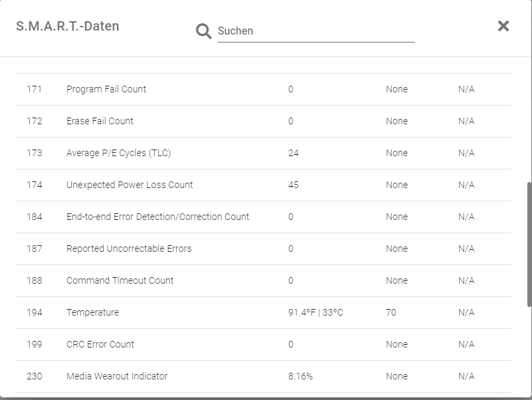Click Average P/E Cycles (TLC) entry

pos(118,153)
